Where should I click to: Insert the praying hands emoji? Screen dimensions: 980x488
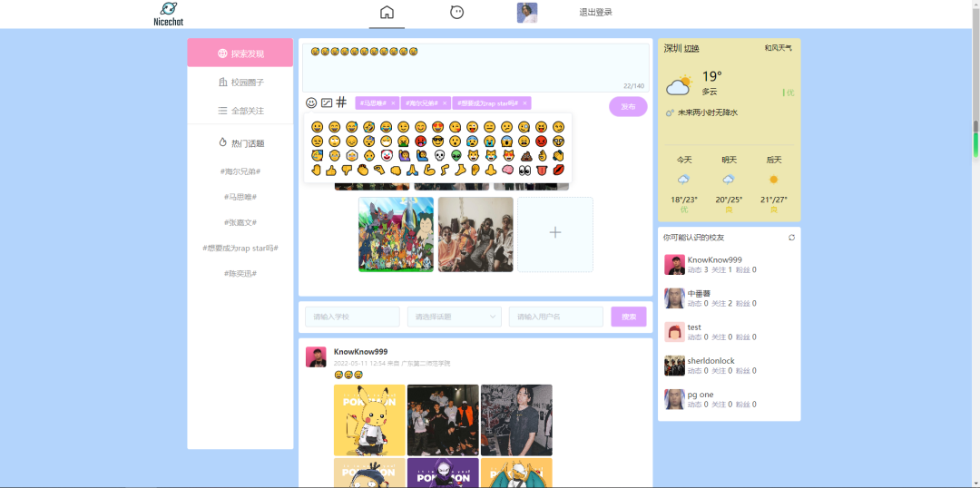tap(413, 170)
